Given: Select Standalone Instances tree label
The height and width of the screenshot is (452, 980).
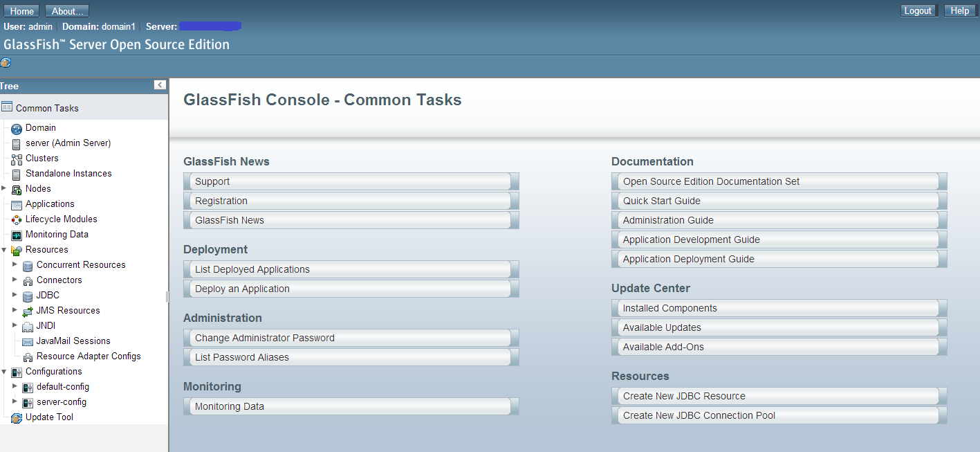Looking at the screenshot, I should click(68, 174).
